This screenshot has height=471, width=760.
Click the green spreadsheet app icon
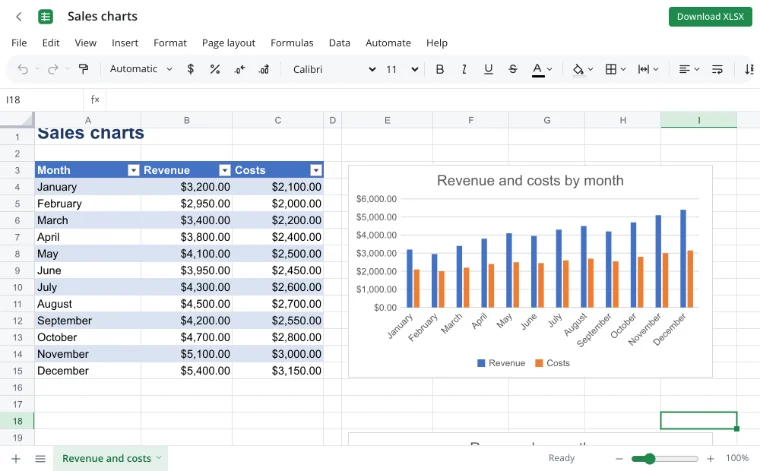46,16
